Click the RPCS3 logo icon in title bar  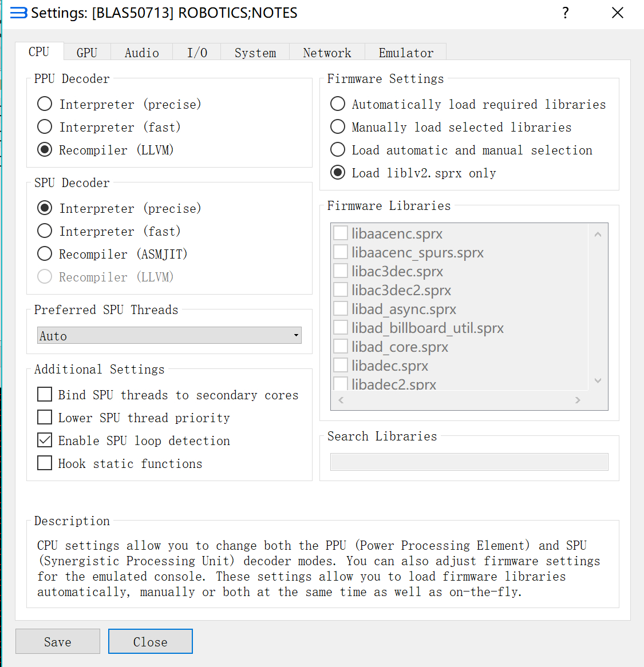pyautogui.click(x=18, y=13)
